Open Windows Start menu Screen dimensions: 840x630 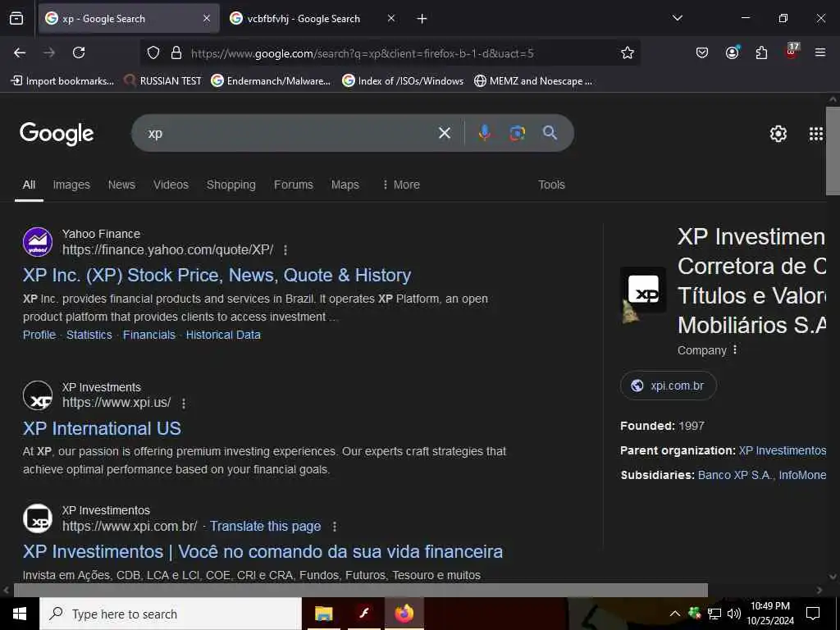(x=20, y=614)
